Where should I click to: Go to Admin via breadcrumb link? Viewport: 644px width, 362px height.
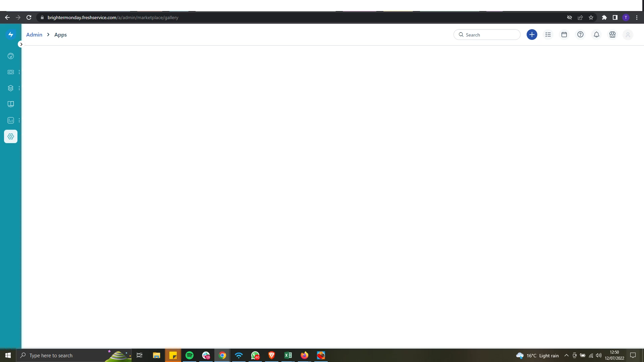(34, 35)
